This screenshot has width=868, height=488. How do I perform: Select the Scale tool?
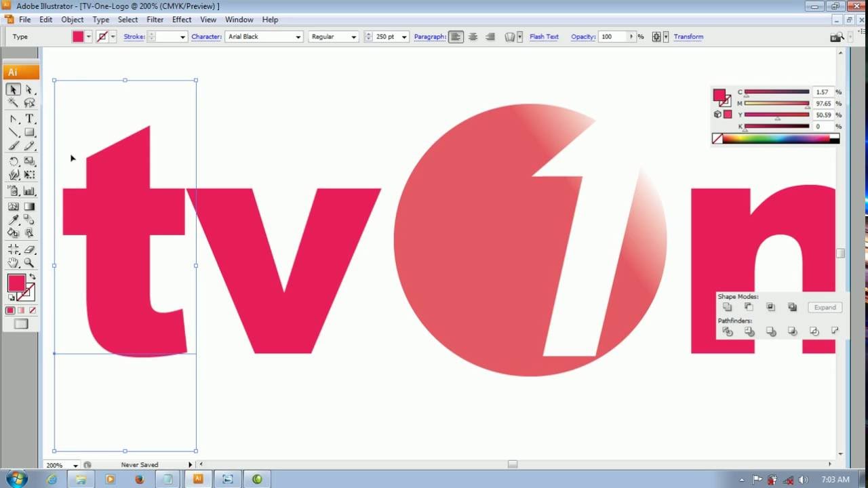pos(29,161)
